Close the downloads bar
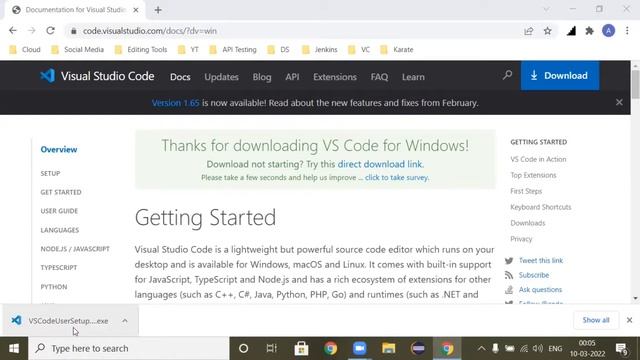This screenshot has height=360, width=640. 629,320
